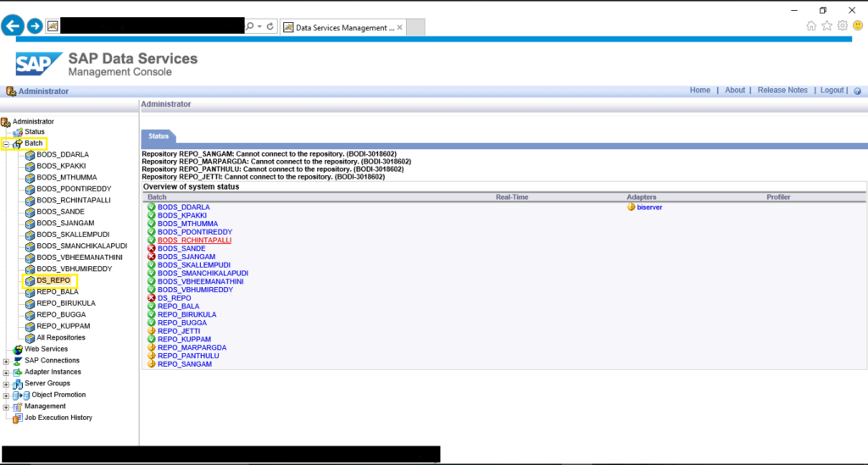
Task: Open the browser Tools gear icon
Action: (842, 26)
